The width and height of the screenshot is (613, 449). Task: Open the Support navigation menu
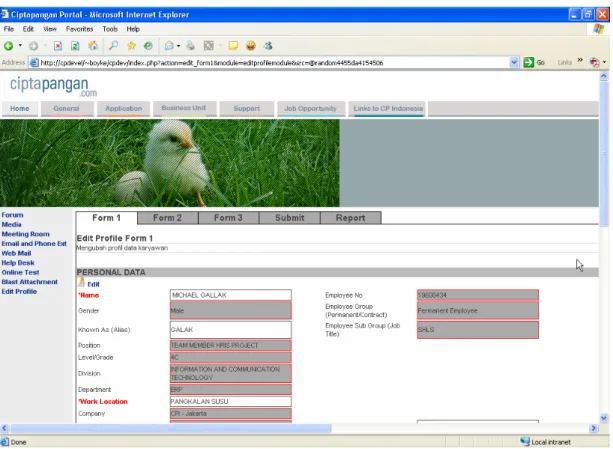pyautogui.click(x=247, y=109)
